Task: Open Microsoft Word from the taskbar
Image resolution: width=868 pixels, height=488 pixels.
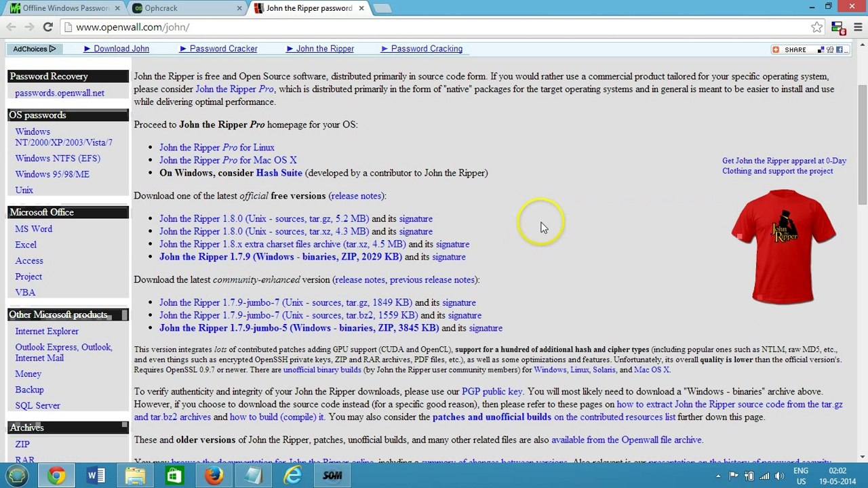Action: click(96, 476)
